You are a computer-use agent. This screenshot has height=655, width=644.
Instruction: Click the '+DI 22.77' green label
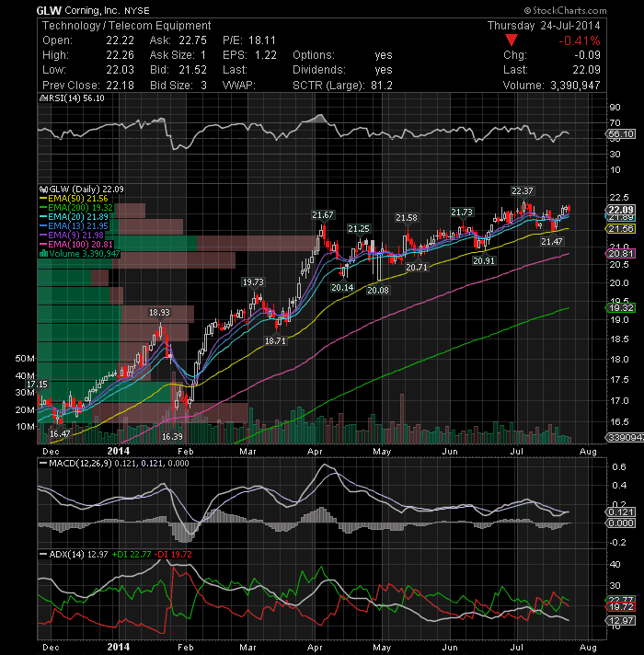[132, 555]
